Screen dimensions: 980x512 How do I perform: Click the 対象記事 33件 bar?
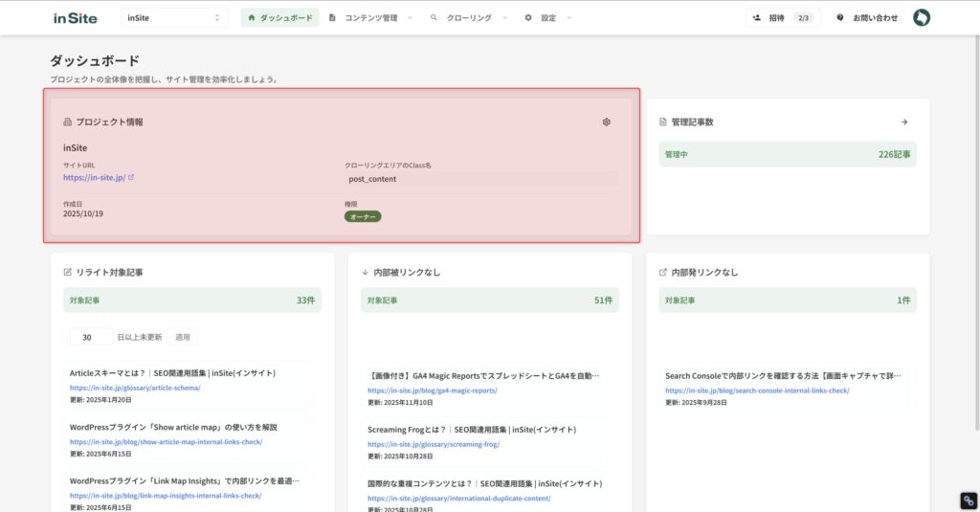[191, 301]
